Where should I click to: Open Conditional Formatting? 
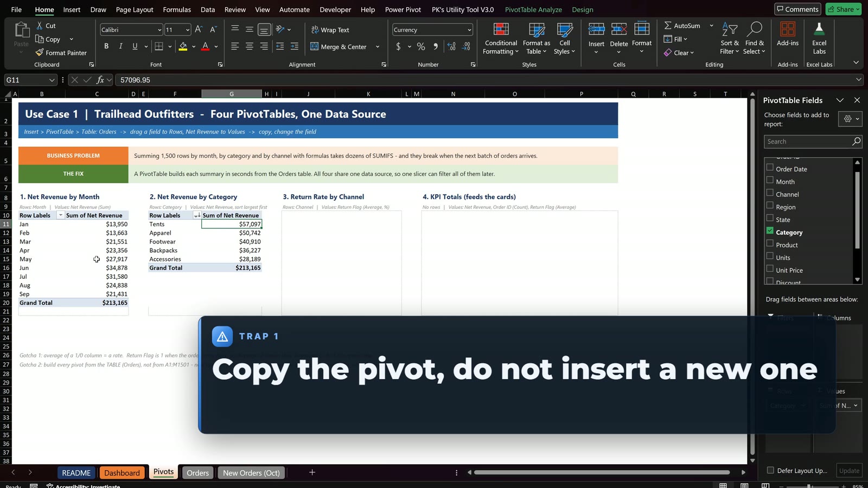(x=501, y=38)
